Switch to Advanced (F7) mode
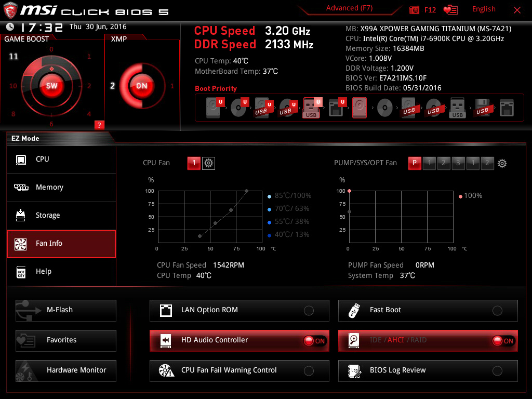This screenshot has height=399, width=532. [349, 8]
